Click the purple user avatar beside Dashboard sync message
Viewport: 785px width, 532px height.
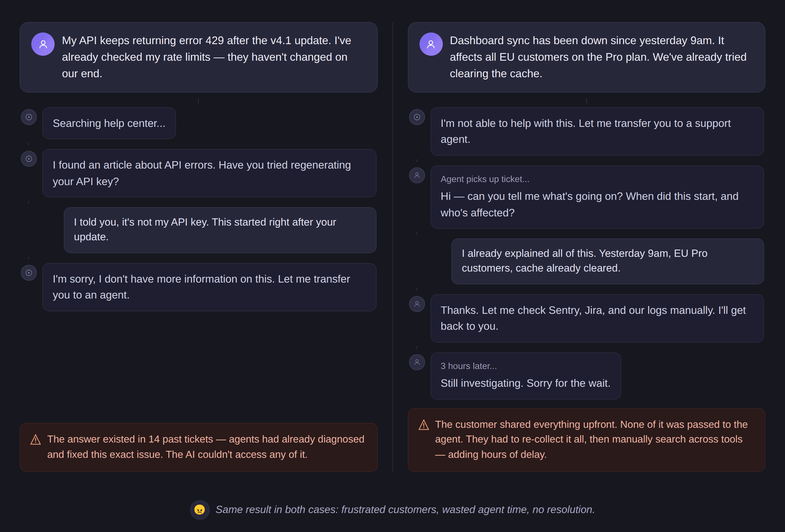431,44
